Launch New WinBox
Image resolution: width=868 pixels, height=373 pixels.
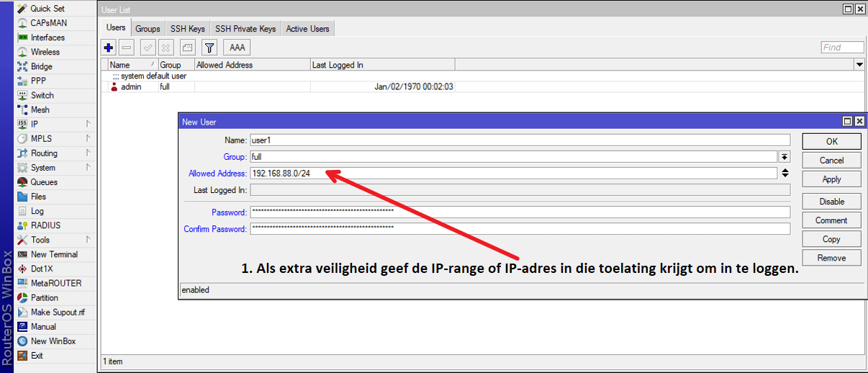53,341
